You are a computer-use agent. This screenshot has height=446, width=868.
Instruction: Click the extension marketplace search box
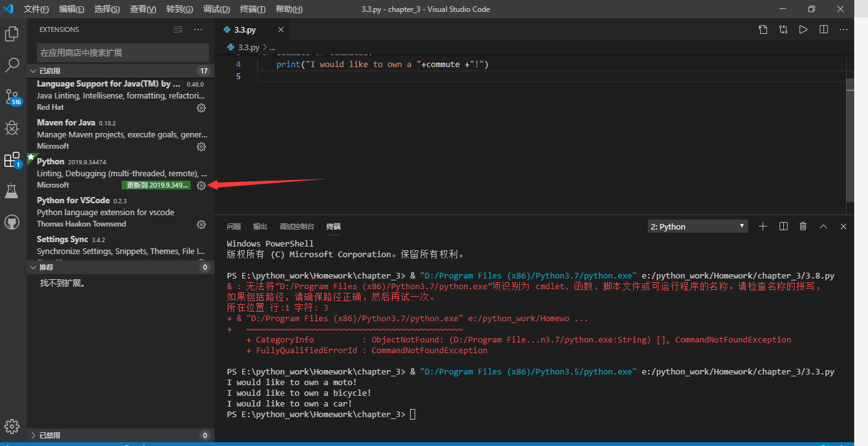point(122,52)
